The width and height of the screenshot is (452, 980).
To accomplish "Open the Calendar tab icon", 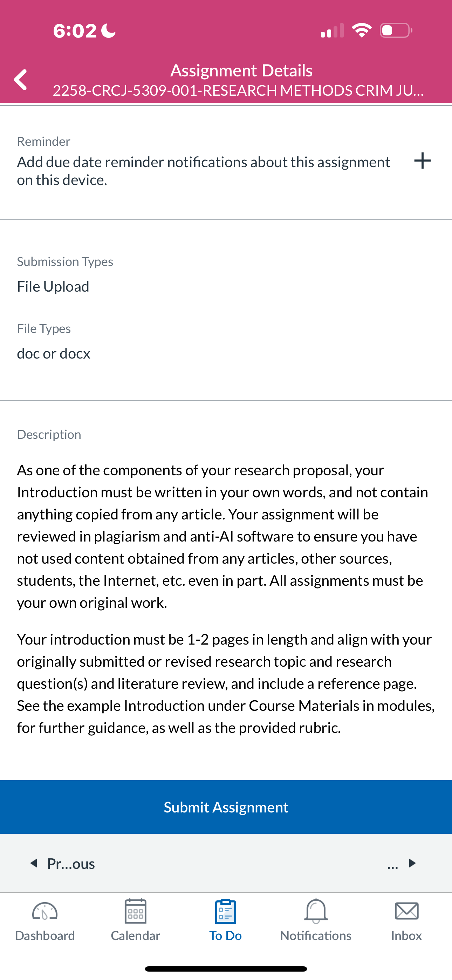I will click(136, 911).
